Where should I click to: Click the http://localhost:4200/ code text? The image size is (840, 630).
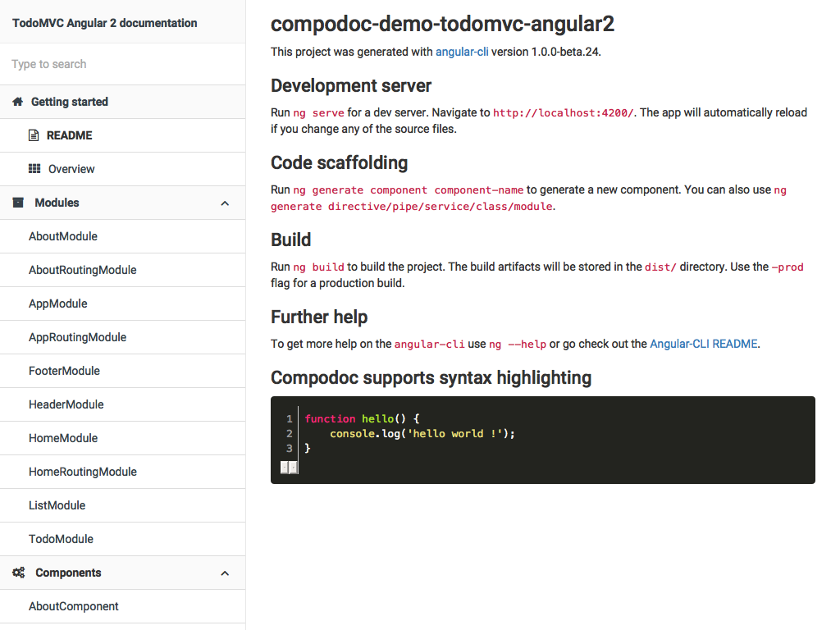click(x=563, y=113)
